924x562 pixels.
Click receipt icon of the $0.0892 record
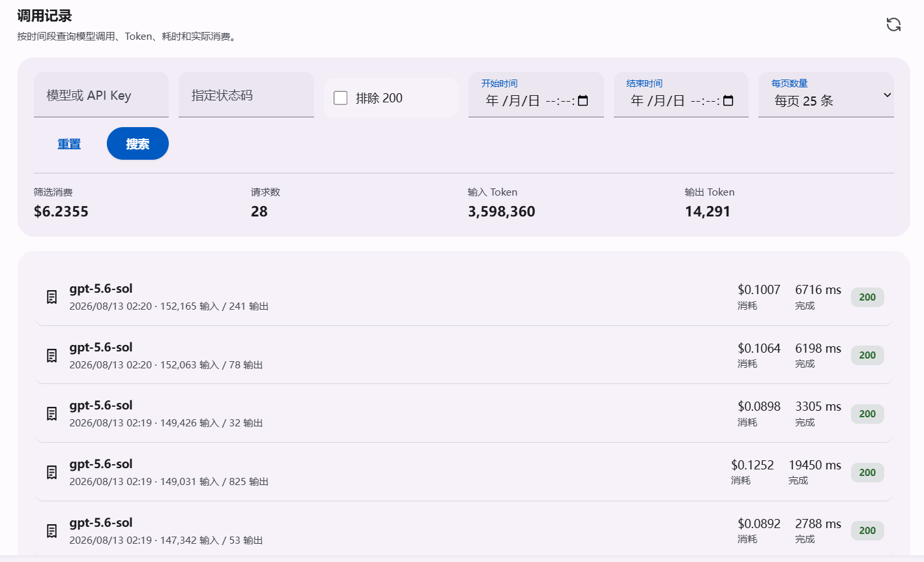click(52, 531)
